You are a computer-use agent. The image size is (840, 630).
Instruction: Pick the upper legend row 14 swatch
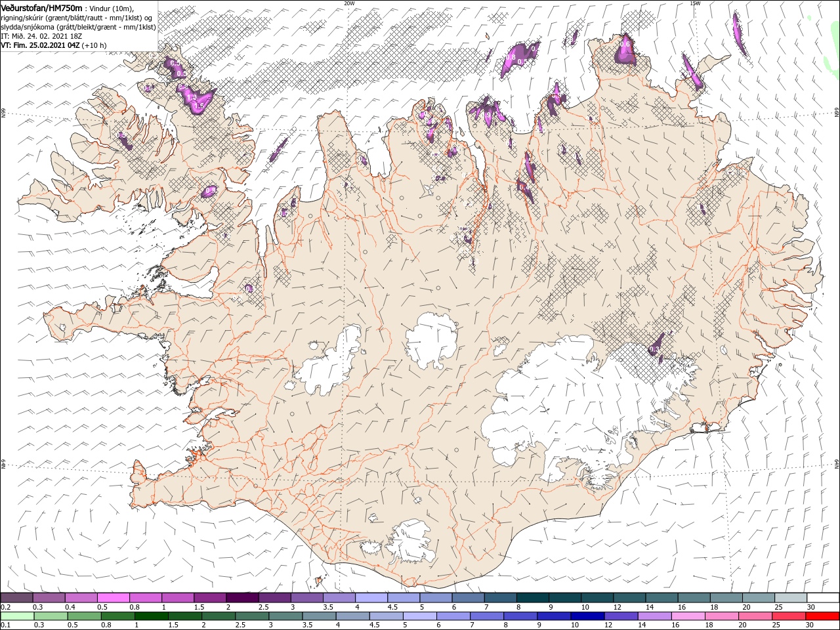coord(662,597)
